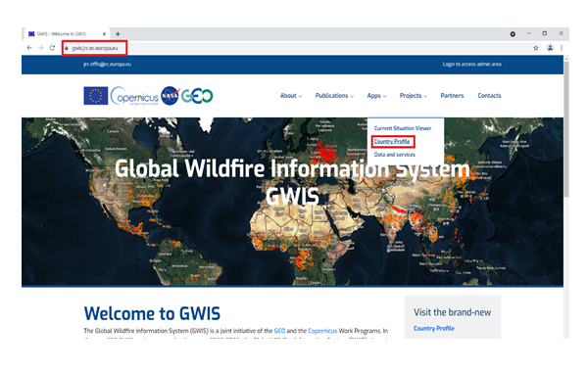The width and height of the screenshot is (588, 372).
Task: Reload the page with refresh icon
Action: pyautogui.click(x=52, y=48)
